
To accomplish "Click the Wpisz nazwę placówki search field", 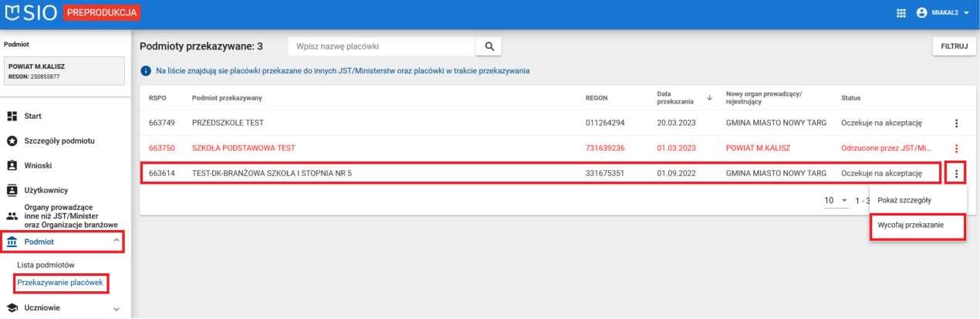I will click(381, 46).
